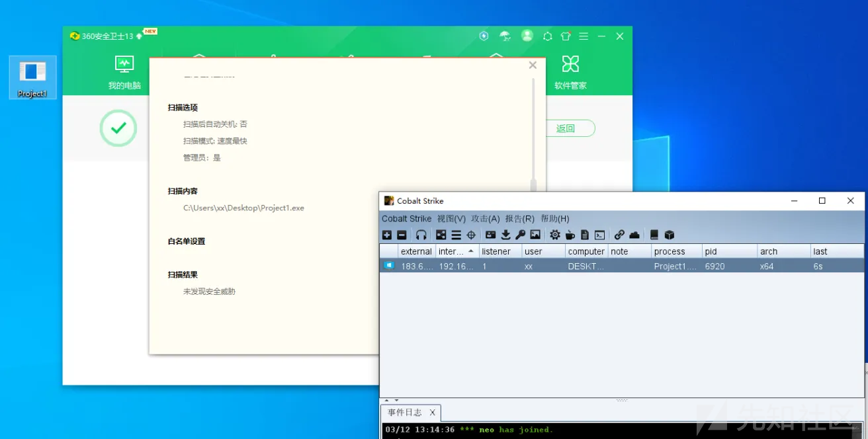
Task: Click the shield icon in 360 title bar
Action: pyautogui.click(x=484, y=36)
